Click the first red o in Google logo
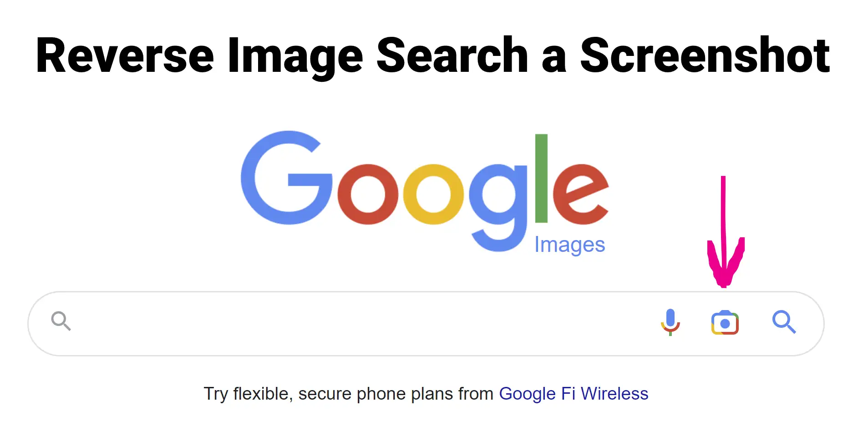This screenshot has height=426, width=868. [368, 194]
